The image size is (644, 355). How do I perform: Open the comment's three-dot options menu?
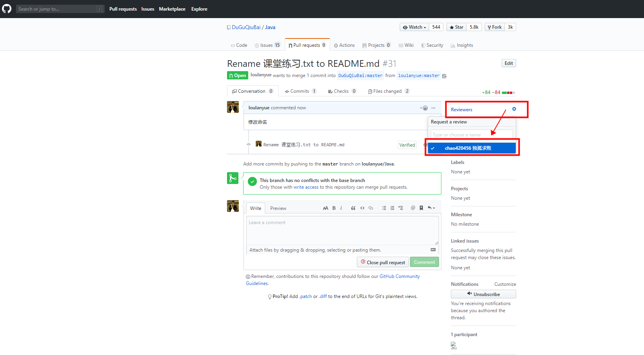tap(433, 108)
